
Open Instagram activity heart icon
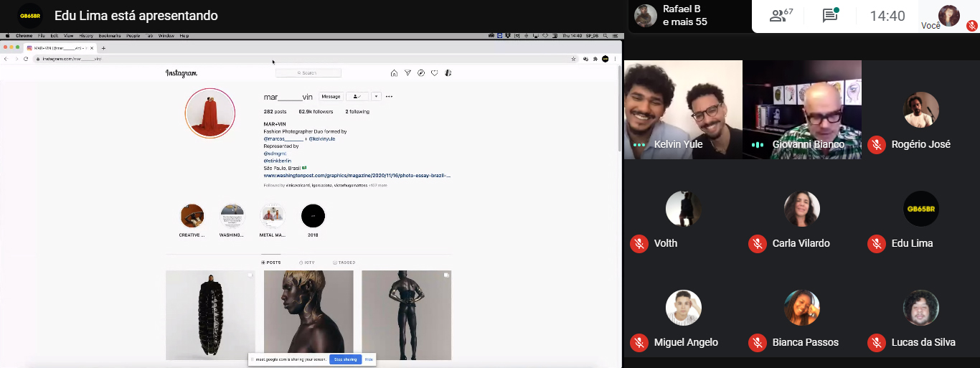[434, 73]
